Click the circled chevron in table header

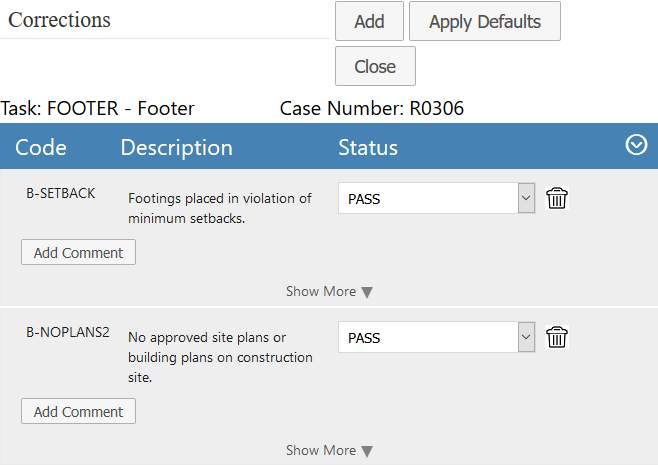[x=636, y=146]
